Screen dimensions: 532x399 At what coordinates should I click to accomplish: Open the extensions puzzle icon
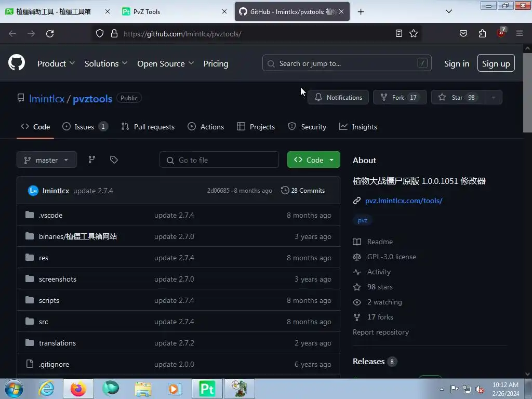(x=482, y=33)
